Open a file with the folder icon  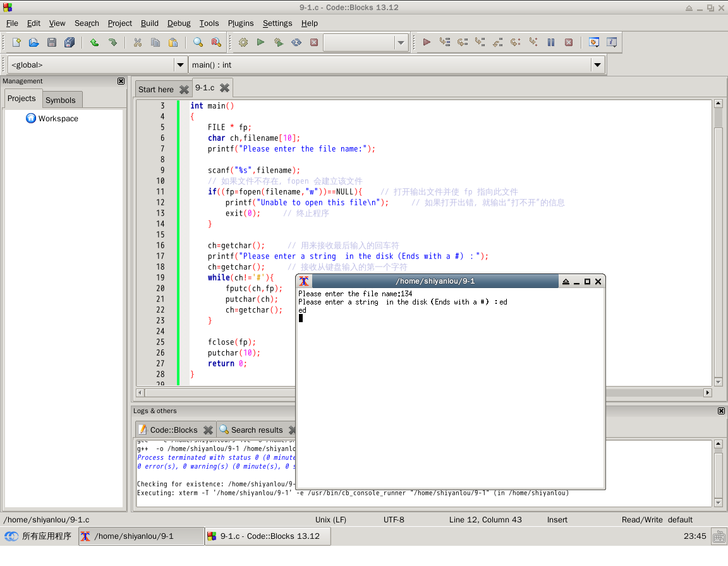point(34,42)
